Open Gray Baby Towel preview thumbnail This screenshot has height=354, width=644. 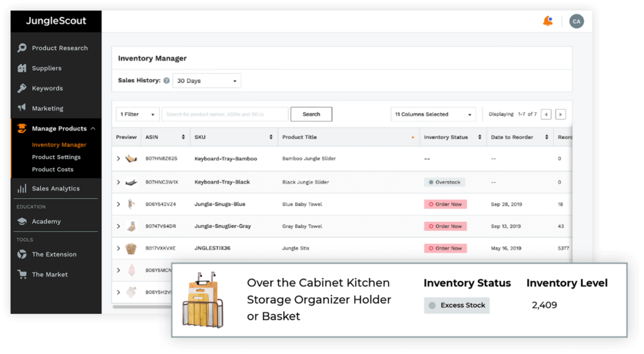pyautogui.click(x=131, y=226)
